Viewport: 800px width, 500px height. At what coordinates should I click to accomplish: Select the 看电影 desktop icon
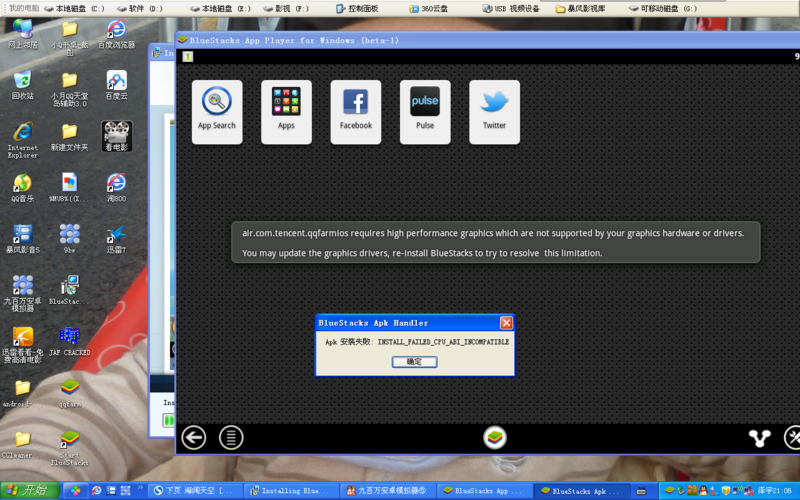116,136
